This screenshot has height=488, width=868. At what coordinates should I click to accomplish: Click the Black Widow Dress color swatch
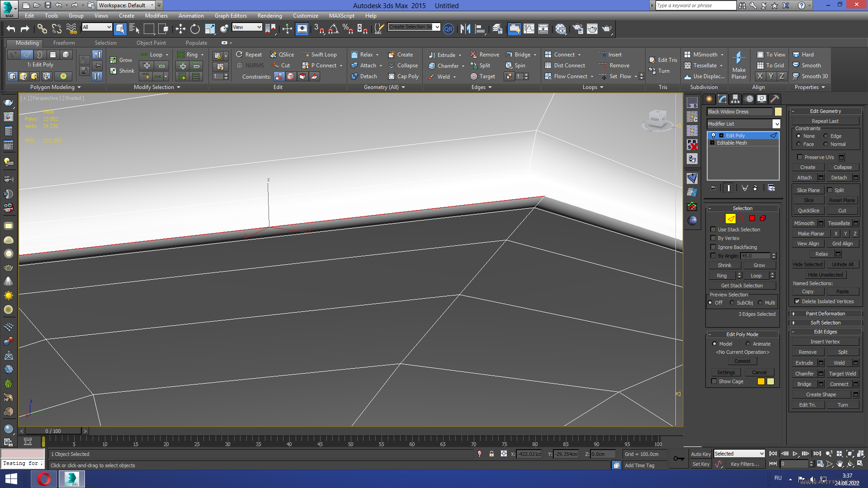point(778,112)
